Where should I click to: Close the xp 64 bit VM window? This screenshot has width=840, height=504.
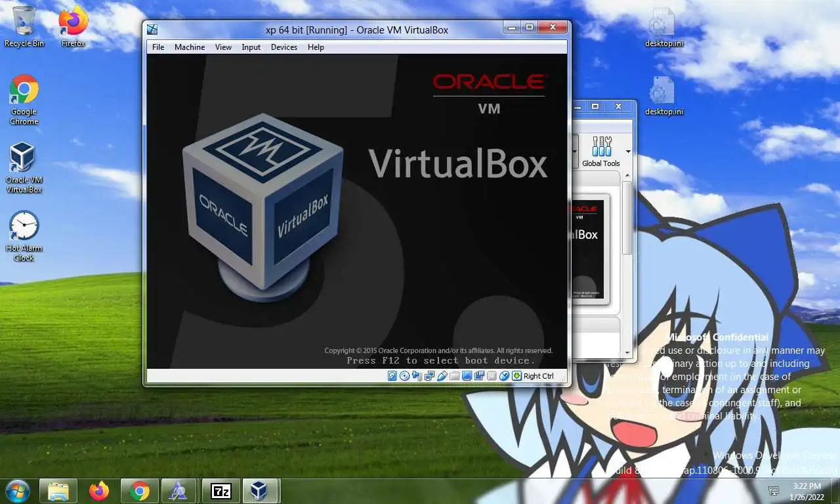[553, 27]
